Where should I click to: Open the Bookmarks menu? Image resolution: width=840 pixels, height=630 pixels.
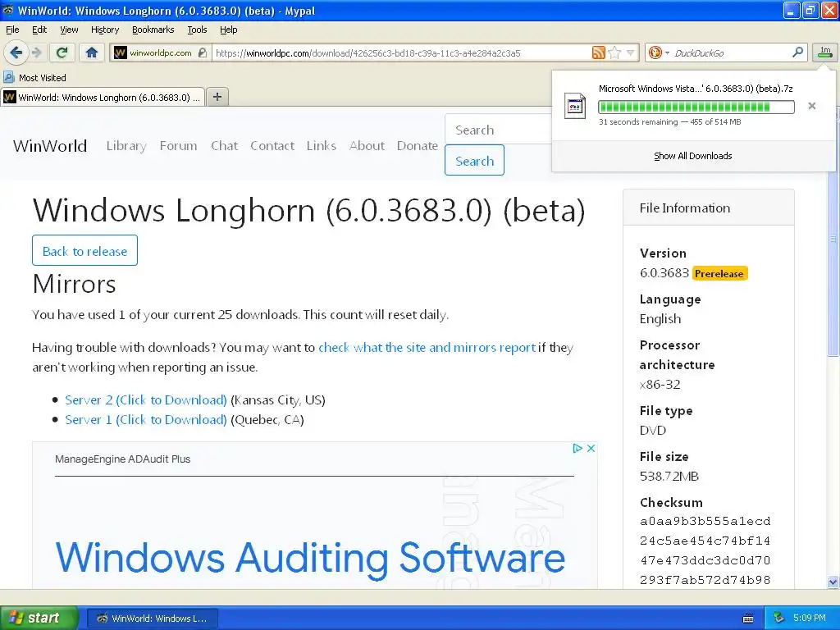[153, 30]
